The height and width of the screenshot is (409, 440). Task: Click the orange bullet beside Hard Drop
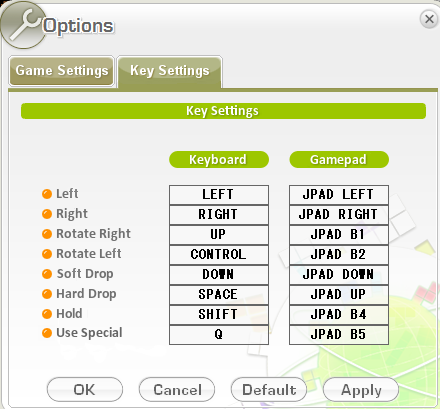coord(47,294)
